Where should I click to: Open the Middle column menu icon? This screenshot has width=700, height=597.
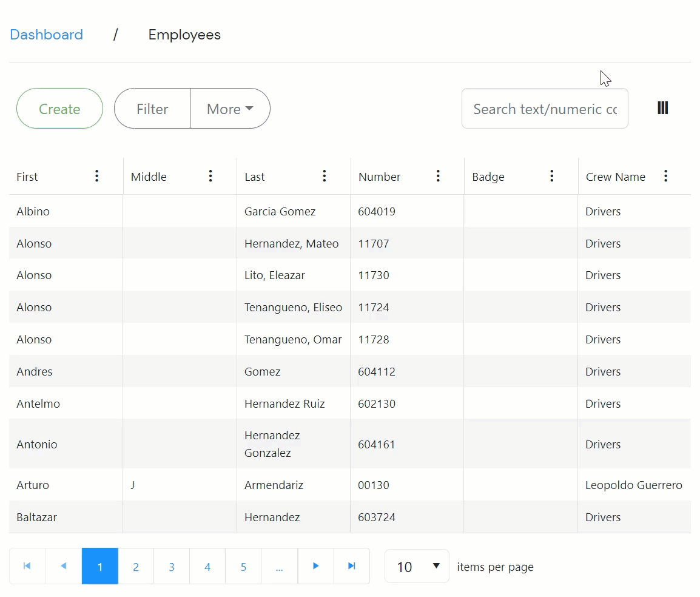coord(210,176)
